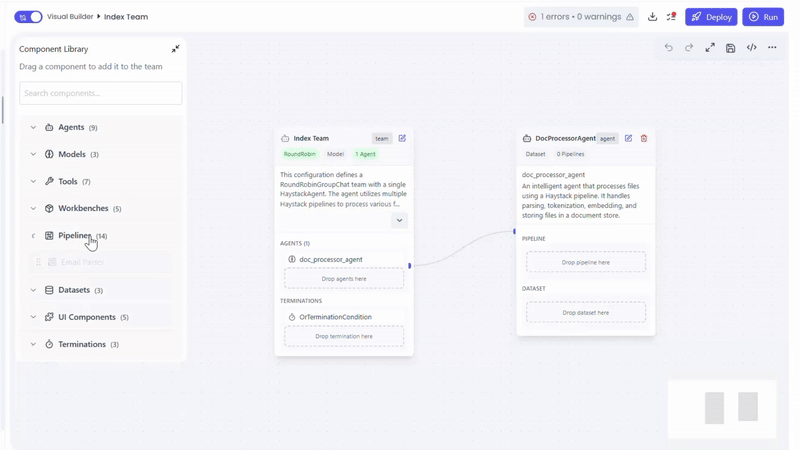Collapse the Component Library panel
Image resolution: width=800 pixels, height=450 pixels.
coord(175,49)
